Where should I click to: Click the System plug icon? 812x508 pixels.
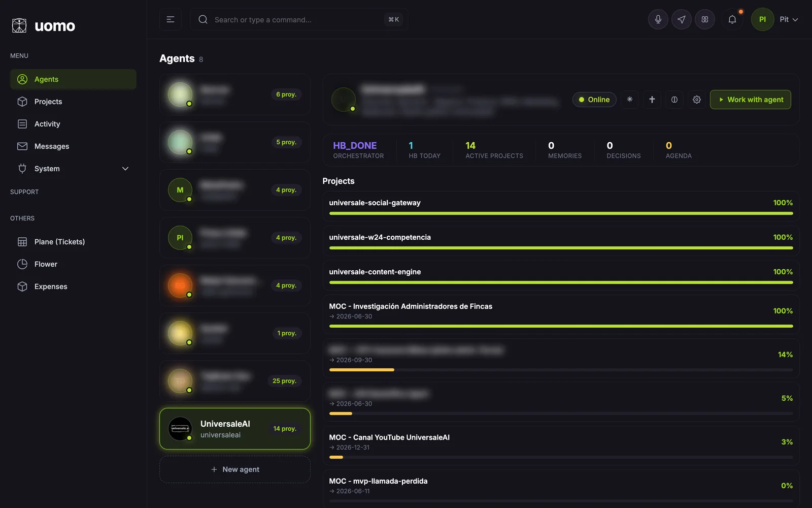22,169
